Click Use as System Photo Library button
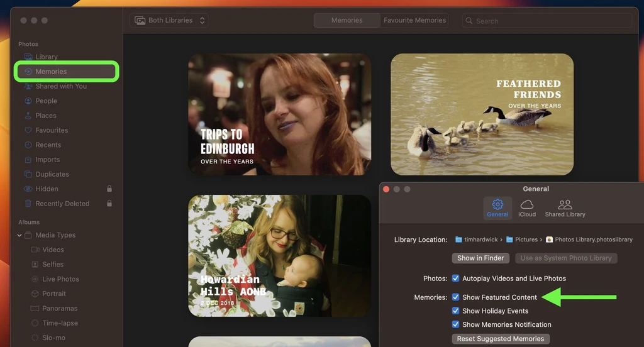 click(566, 258)
